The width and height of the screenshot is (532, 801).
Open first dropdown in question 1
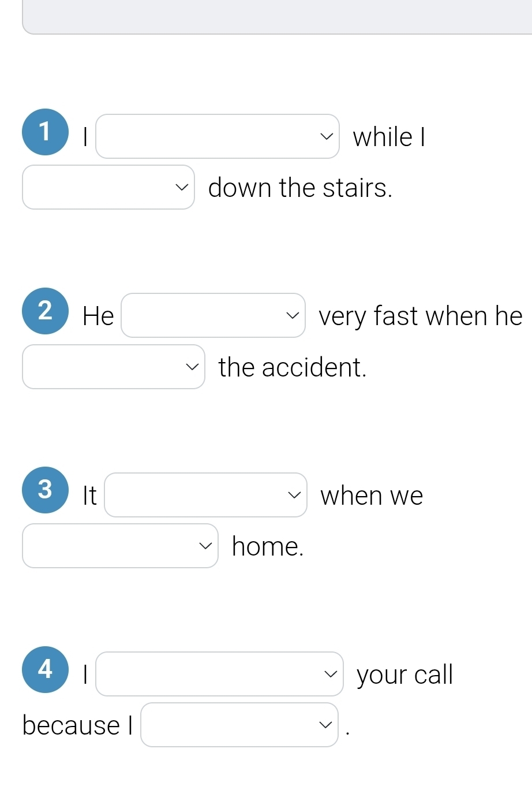217,136
